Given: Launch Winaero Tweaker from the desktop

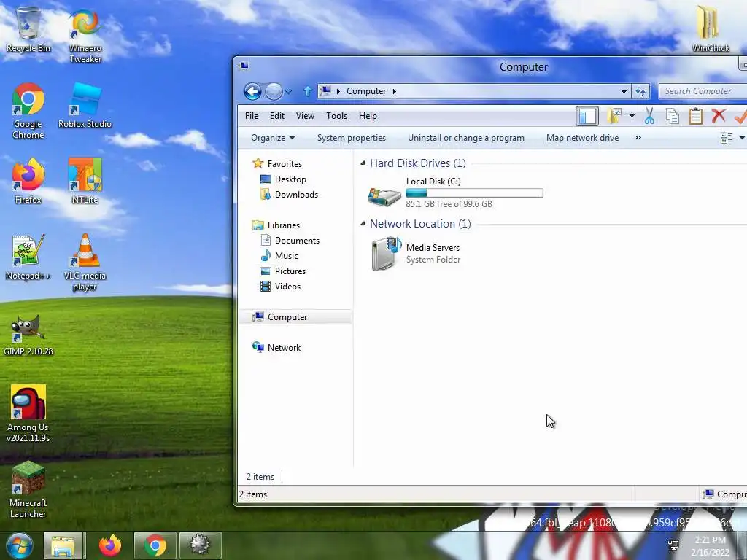Looking at the screenshot, I should 85,36.
